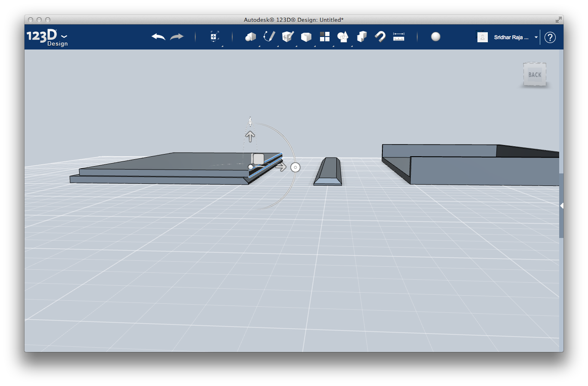Open the Primitives shapes menu icon
The image size is (588, 386).
pyautogui.click(x=250, y=37)
